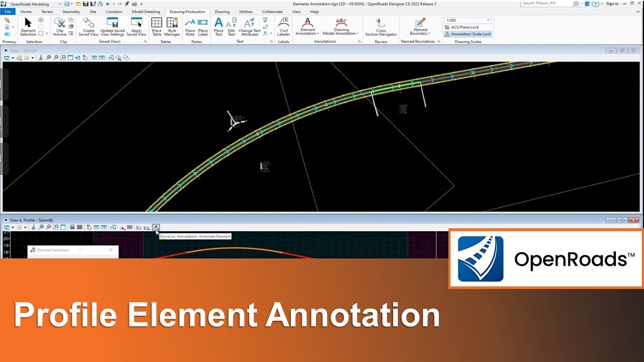Toggle ACS Plane Lock
This screenshot has width=644, height=362.
pyautogui.click(x=461, y=27)
